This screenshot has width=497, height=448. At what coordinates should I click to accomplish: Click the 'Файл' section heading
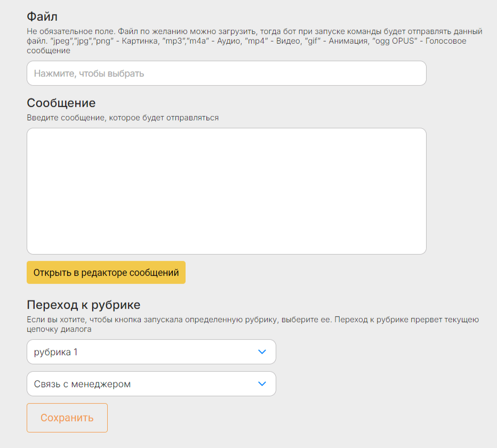pyautogui.click(x=42, y=17)
